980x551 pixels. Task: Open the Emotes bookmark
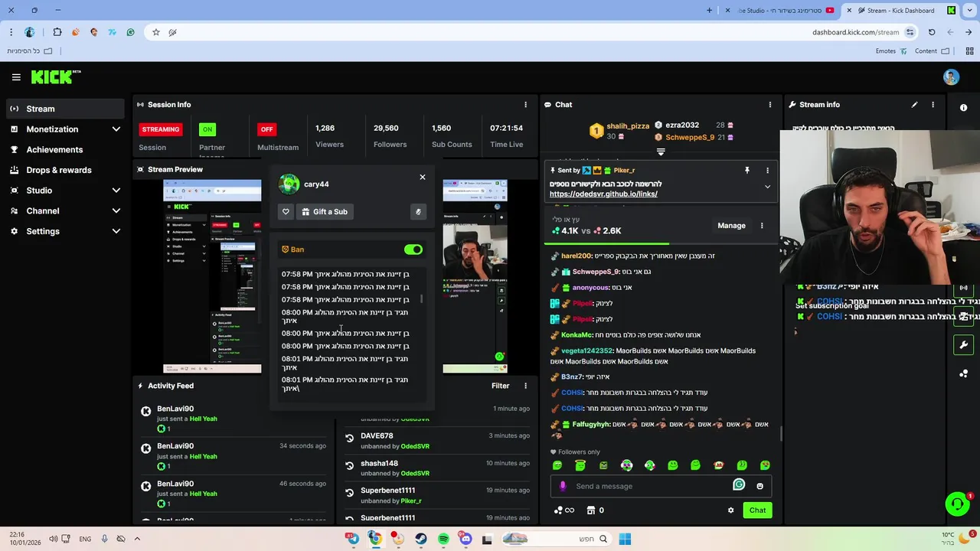click(892, 51)
